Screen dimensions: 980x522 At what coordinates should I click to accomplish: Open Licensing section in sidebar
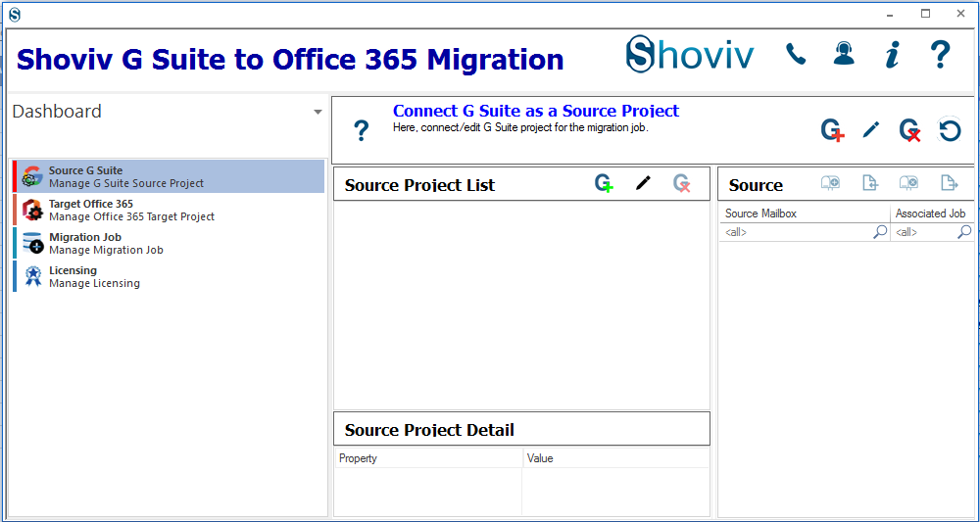pos(169,276)
